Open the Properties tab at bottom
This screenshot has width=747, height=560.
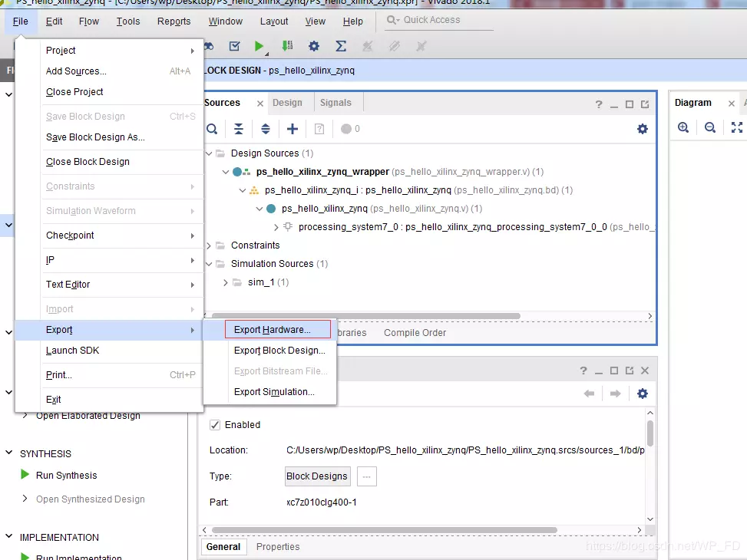coord(278,547)
